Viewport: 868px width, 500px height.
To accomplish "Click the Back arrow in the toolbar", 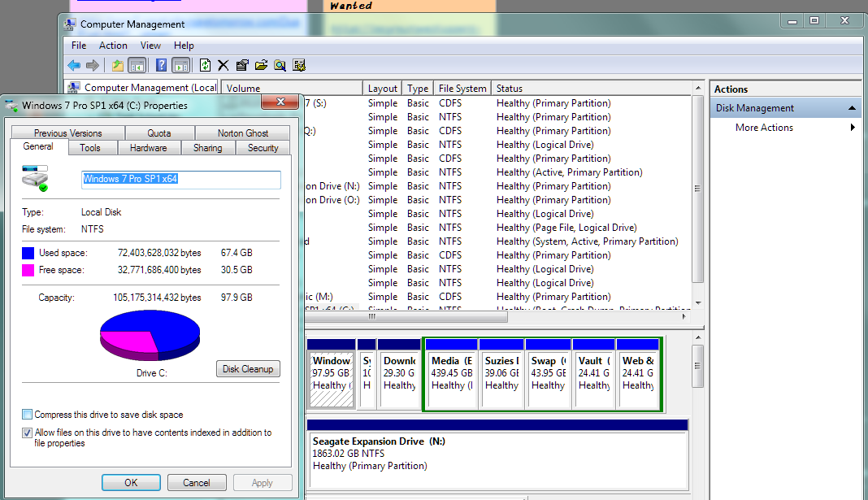I will coord(74,65).
